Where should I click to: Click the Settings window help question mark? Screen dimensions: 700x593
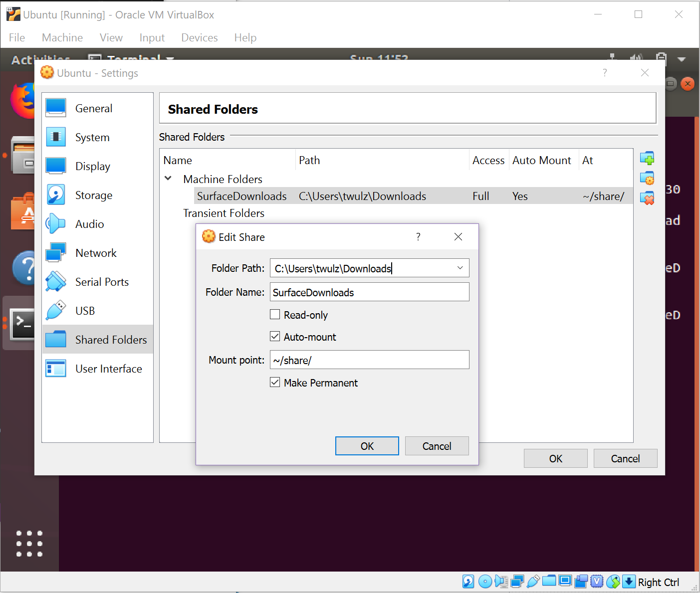click(x=605, y=73)
